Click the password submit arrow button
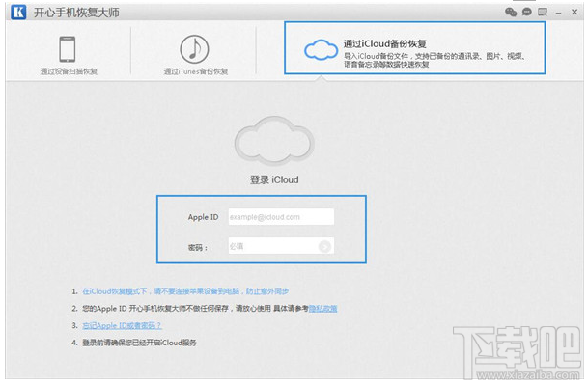The width and height of the screenshot is (588, 385). tap(324, 246)
